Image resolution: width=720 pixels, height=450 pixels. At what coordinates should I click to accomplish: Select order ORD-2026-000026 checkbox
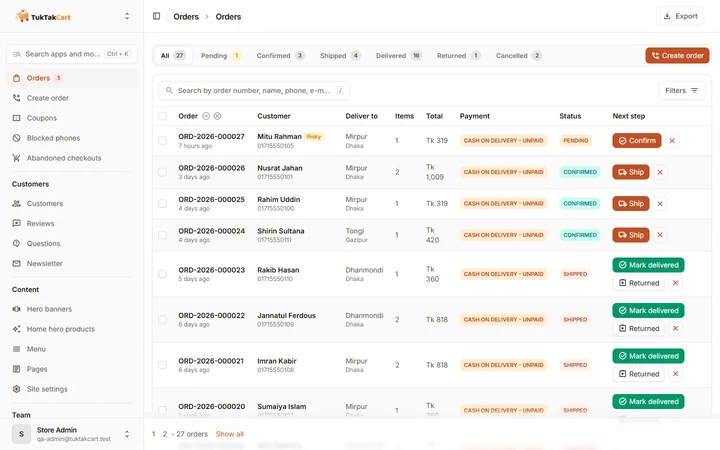click(x=163, y=172)
